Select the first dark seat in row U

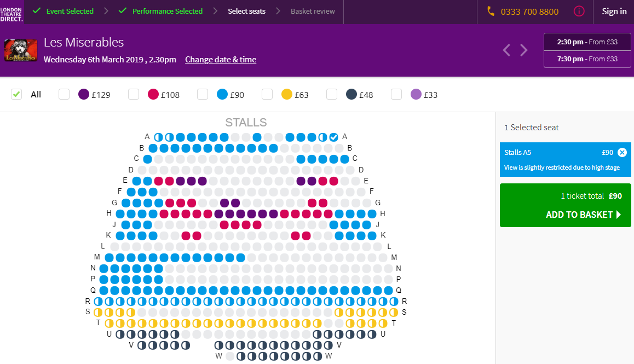(x=120, y=334)
